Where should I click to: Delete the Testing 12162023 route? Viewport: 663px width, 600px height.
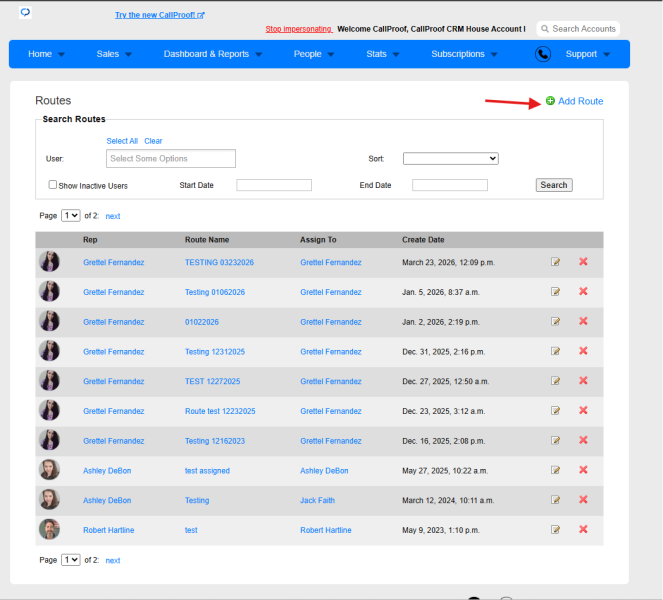click(x=583, y=440)
